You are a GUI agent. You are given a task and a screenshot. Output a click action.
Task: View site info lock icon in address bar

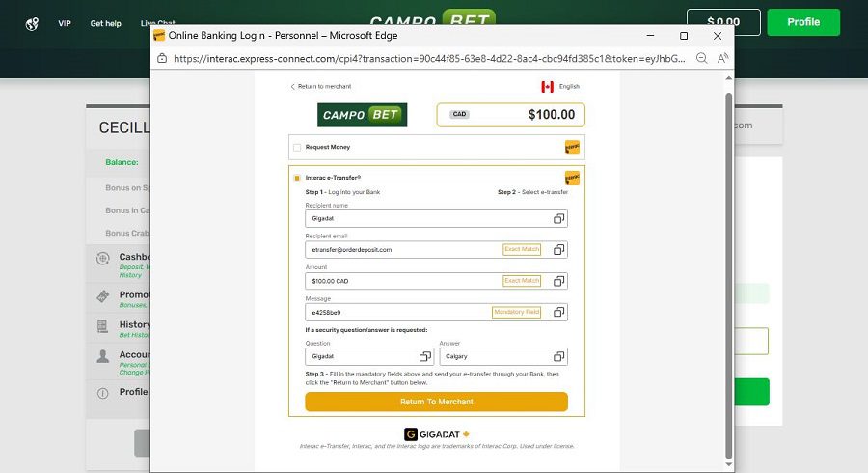(x=162, y=58)
